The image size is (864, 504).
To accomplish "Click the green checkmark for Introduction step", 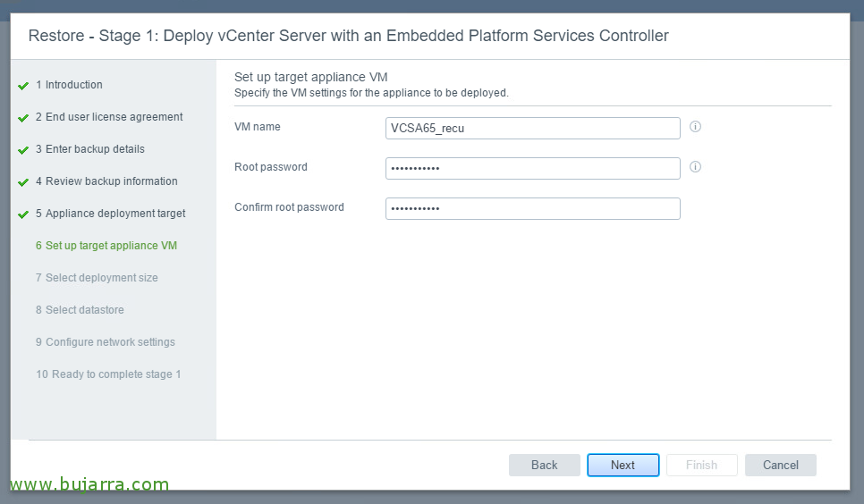I will [x=23, y=86].
